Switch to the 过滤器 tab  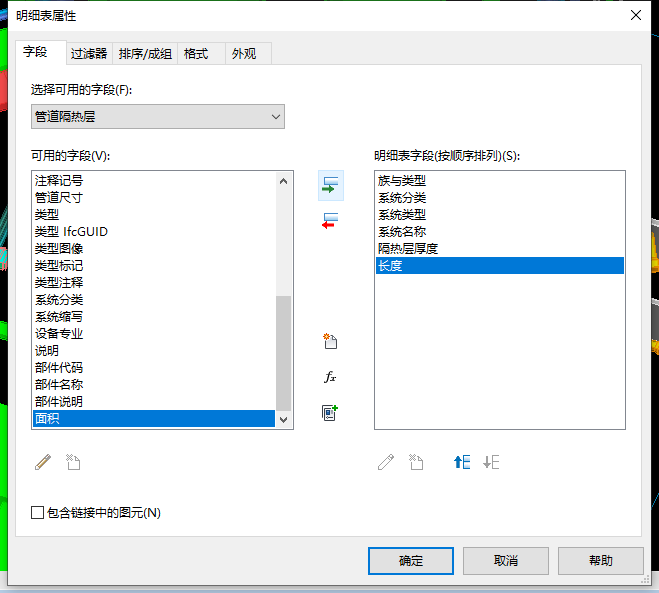point(89,54)
